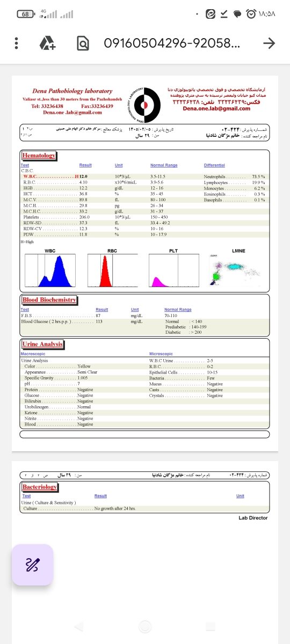Open the find in document icon

(x=83, y=43)
